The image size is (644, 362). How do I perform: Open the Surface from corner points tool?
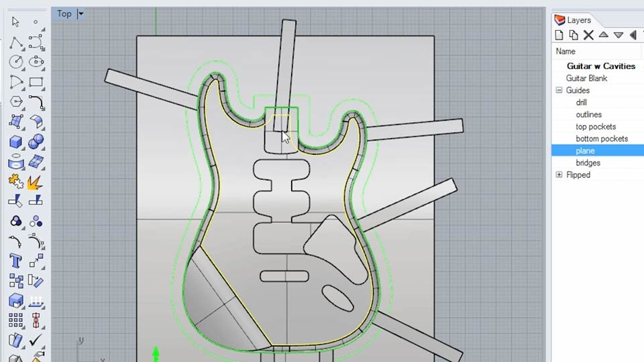(x=15, y=121)
